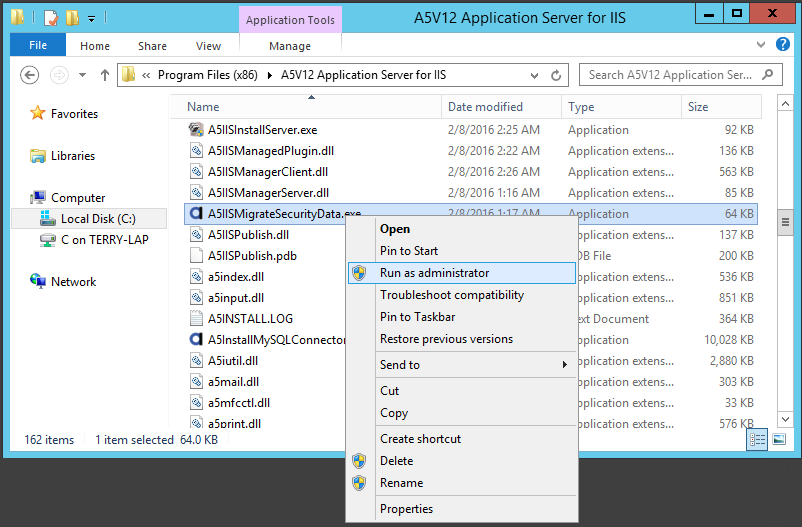802x527 pixels.
Task: Open the File ribbon tab
Action: [x=38, y=45]
